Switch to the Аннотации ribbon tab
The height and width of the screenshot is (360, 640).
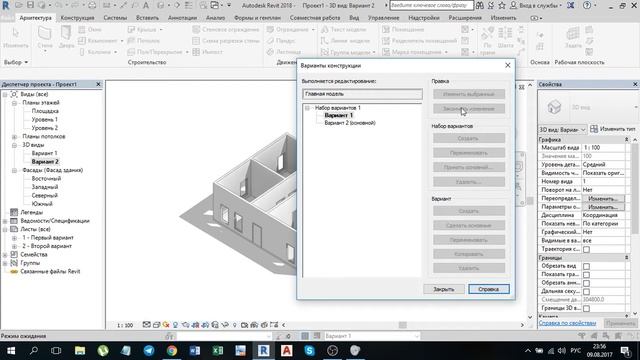182,18
